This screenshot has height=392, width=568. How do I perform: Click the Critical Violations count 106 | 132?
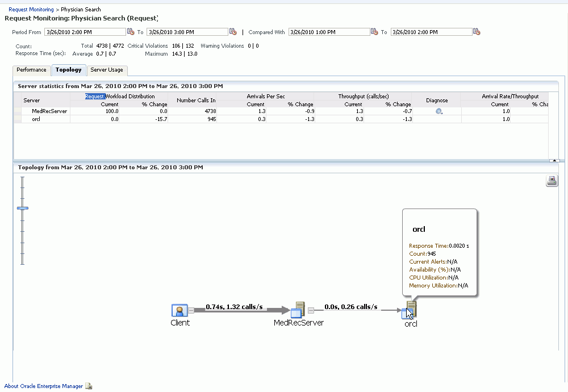tap(183, 46)
